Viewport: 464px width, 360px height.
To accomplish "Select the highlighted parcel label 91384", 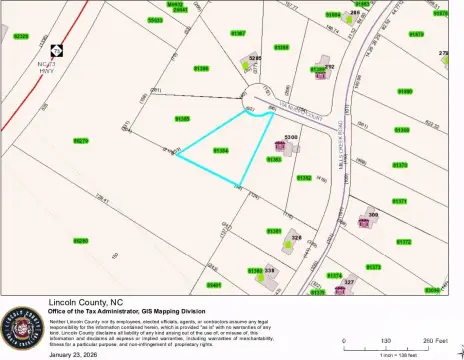I will (x=221, y=151).
